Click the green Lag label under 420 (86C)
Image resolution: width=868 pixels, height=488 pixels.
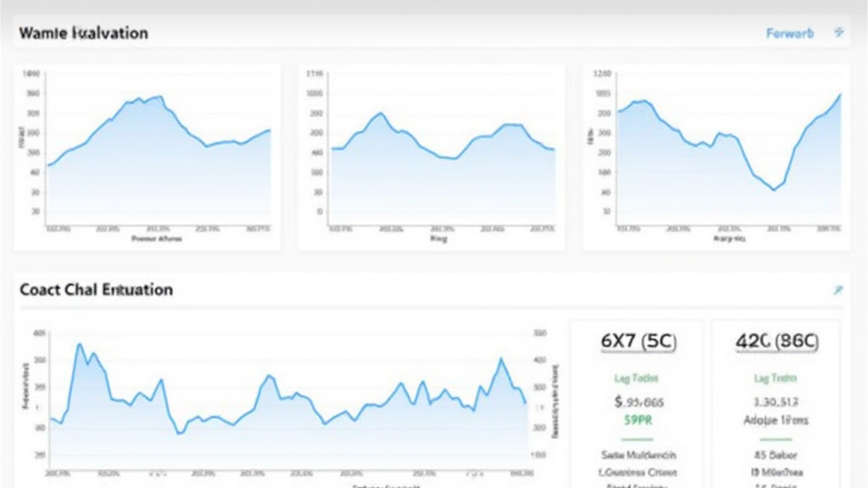[776, 379]
